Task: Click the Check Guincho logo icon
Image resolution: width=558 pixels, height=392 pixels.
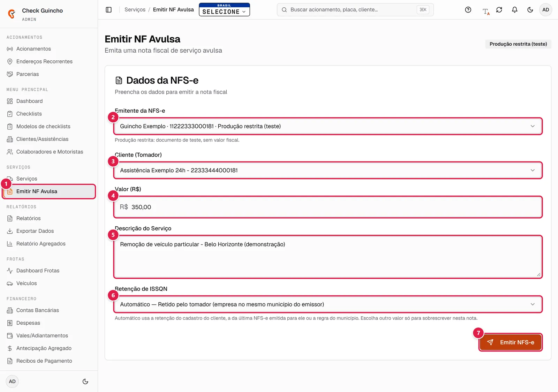Action: pos(12,14)
